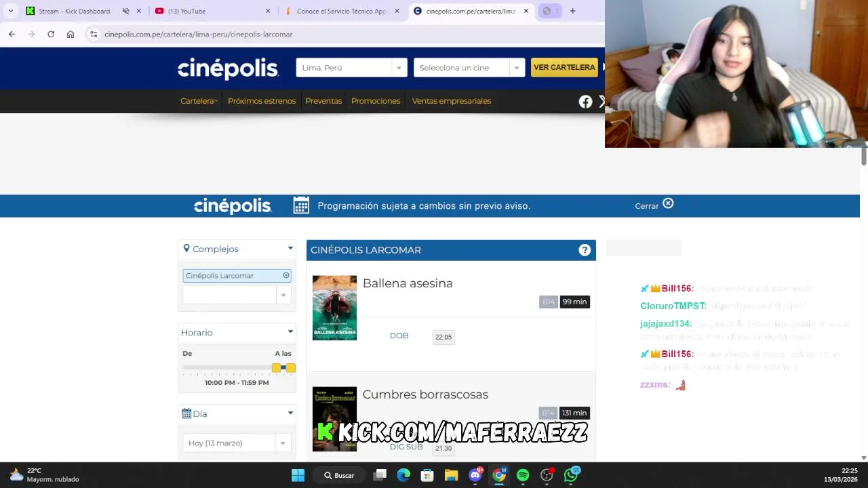Viewport: 868px width, 488px height.
Task: Open Spotify from the taskbar
Action: [x=523, y=475]
